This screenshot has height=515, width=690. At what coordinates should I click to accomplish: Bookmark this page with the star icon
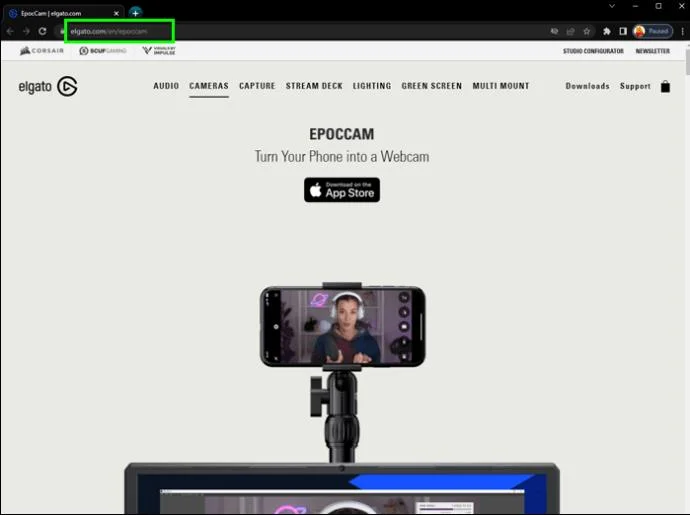587,31
